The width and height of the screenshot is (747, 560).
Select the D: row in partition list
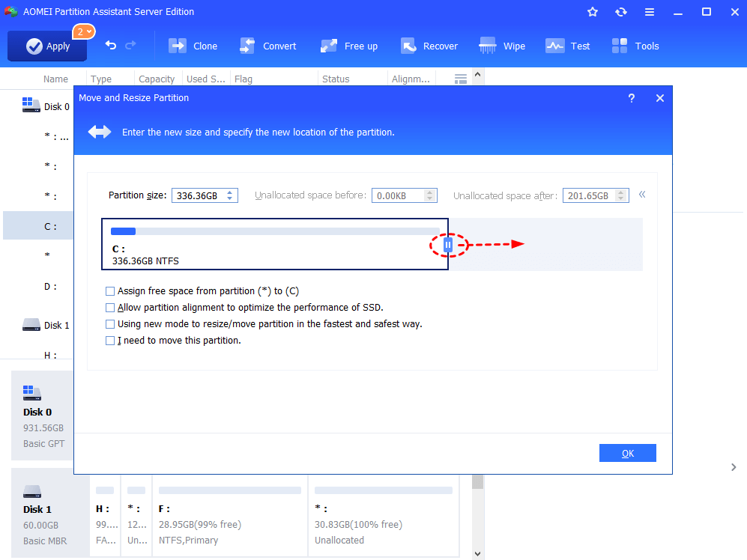pyautogui.click(x=50, y=286)
